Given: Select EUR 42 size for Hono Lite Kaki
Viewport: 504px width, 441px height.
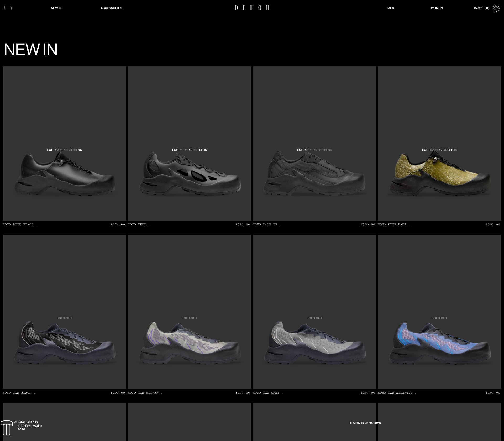Looking at the screenshot, I should point(440,150).
